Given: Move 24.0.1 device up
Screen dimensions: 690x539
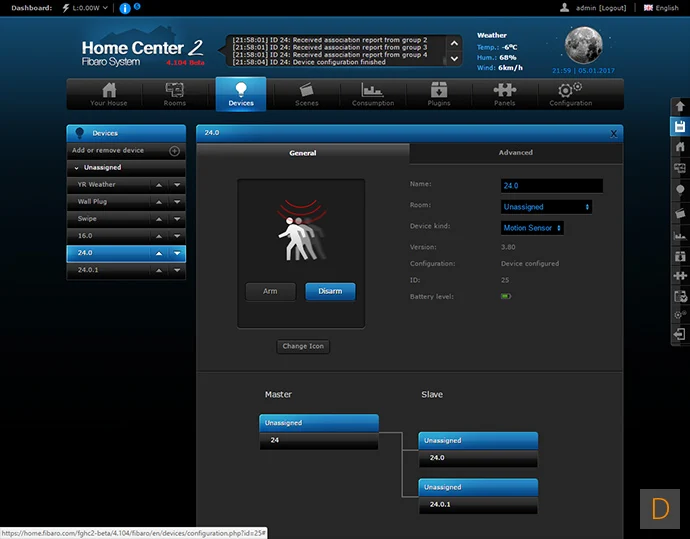Looking at the screenshot, I should pyautogui.click(x=159, y=271).
